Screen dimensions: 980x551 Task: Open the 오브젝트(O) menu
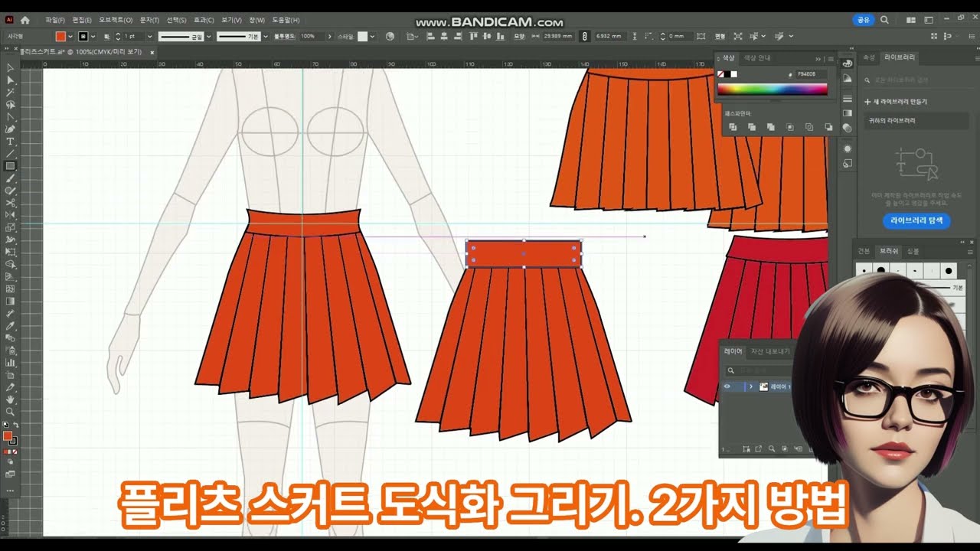116,20
